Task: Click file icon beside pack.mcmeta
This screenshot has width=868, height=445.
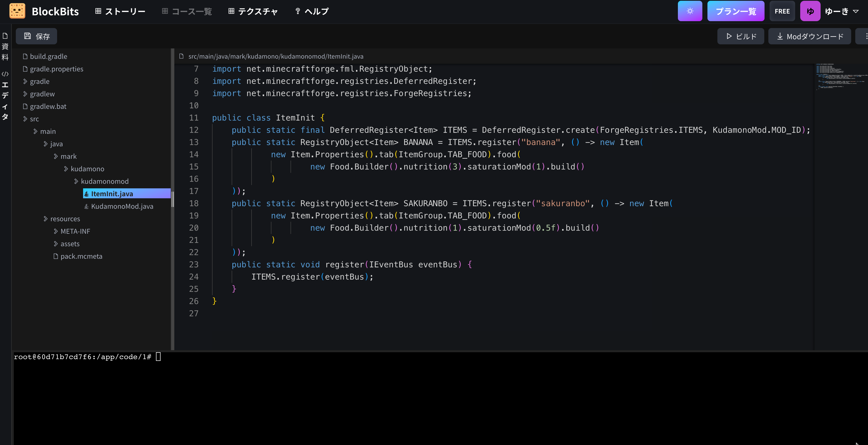Action: click(56, 256)
